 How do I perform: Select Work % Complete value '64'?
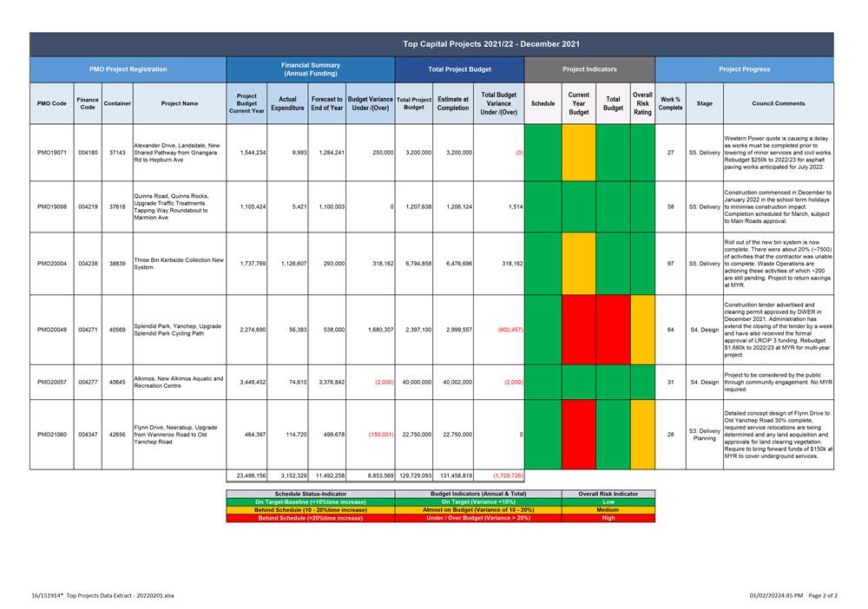click(670, 330)
